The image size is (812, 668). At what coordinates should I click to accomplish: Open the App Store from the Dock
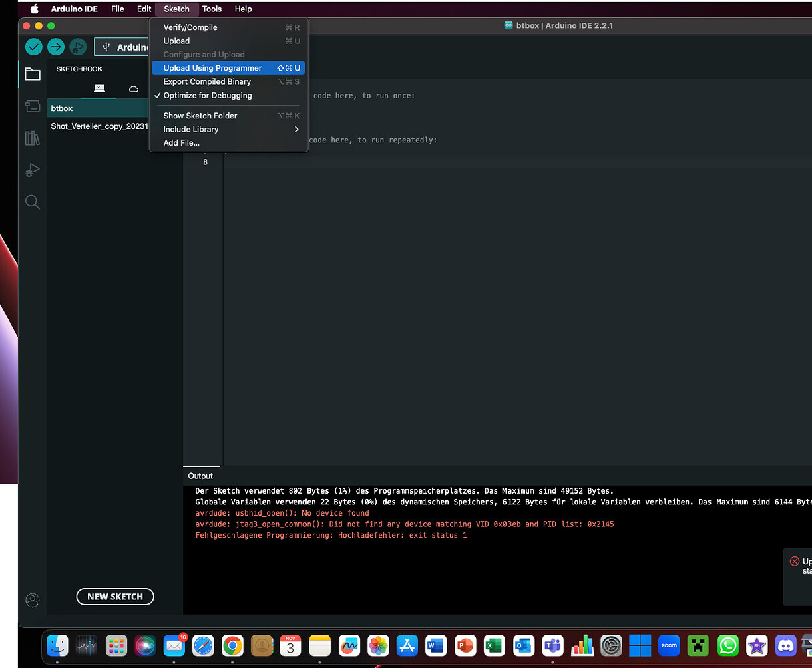407,645
